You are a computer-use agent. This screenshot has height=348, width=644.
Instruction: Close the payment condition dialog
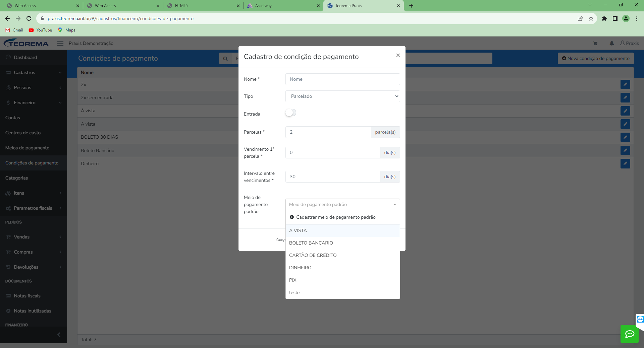(x=398, y=55)
